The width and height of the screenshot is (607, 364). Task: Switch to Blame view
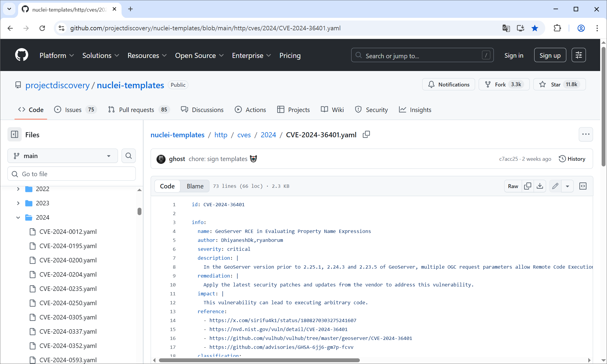[x=195, y=186]
